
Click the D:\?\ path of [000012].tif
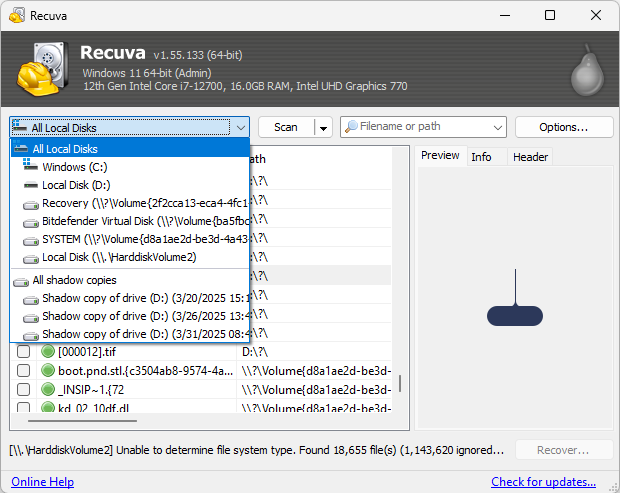pyautogui.click(x=255, y=351)
